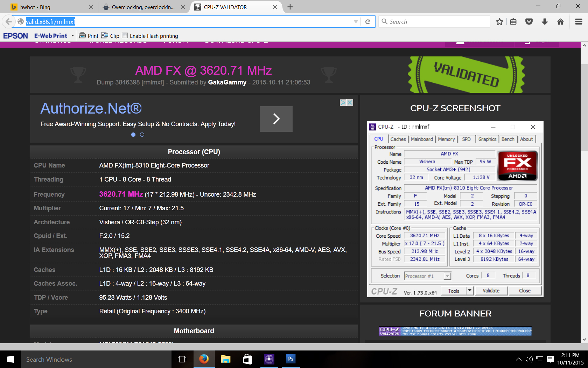Switch to the Overclocking browser tab
This screenshot has height=368, width=588.
[143, 7]
